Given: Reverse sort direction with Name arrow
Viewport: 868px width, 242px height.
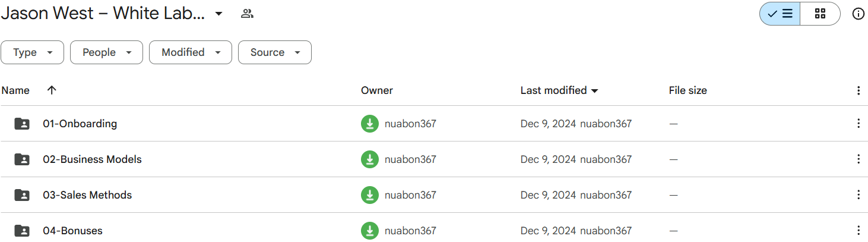Looking at the screenshot, I should coord(52,90).
